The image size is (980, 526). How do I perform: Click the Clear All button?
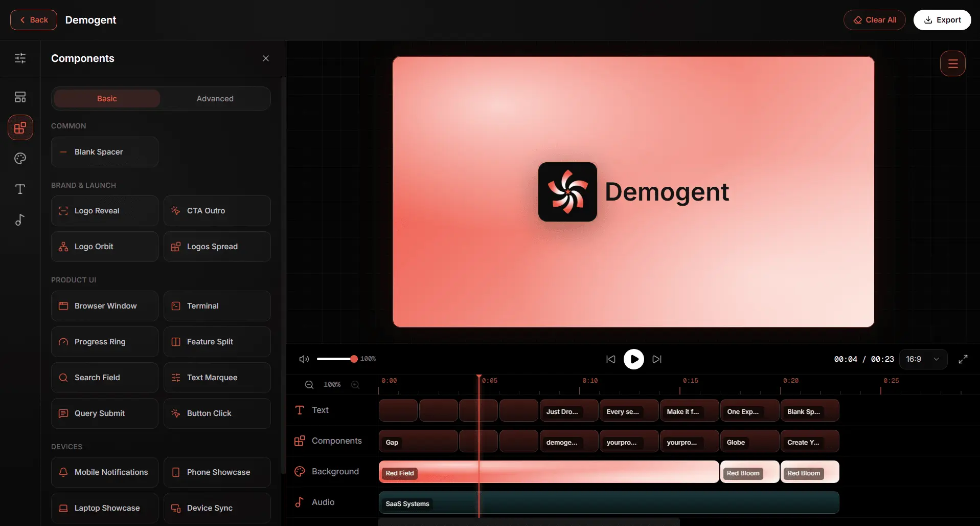click(874, 20)
